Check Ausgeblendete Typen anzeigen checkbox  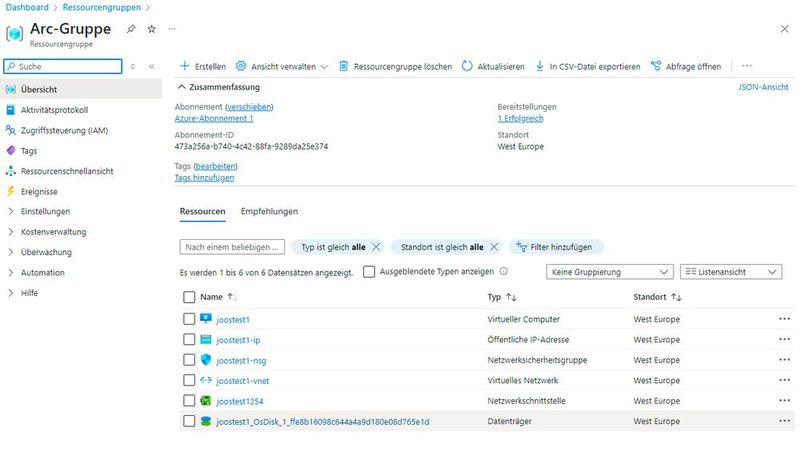(x=369, y=272)
